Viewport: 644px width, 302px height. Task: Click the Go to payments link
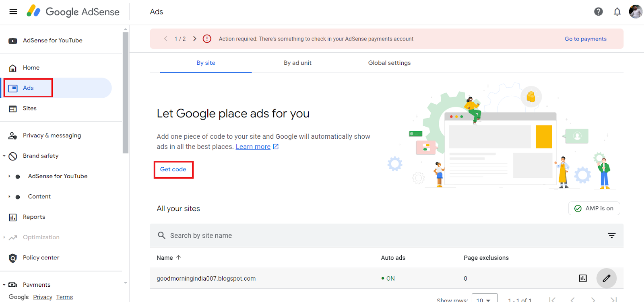click(x=586, y=39)
